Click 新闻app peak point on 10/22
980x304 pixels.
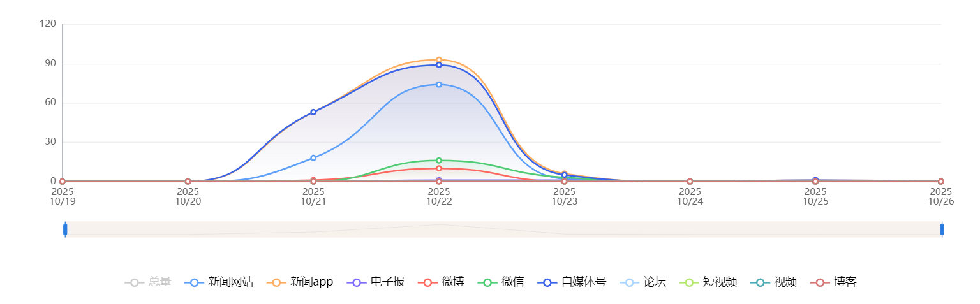[x=439, y=60]
